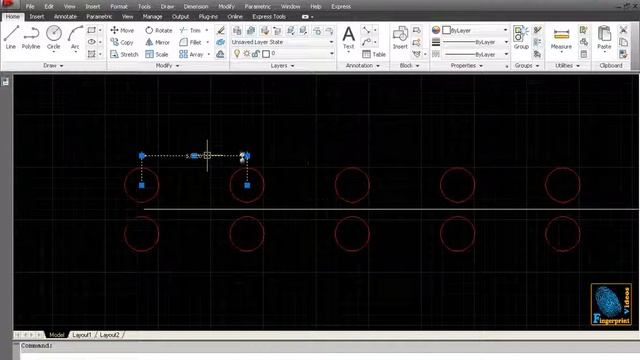
Task: Click the Linear dimension icon in Annotation
Action: 366,30
